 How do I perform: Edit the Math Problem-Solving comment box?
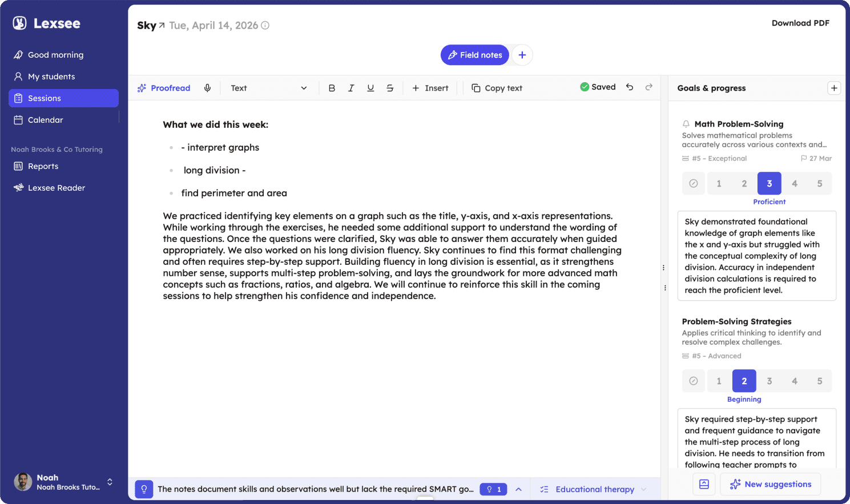click(x=757, y=256)
